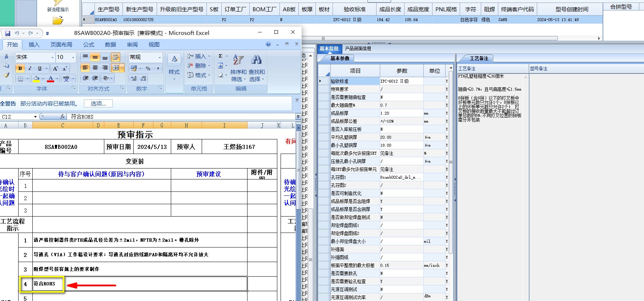This screenshot has width=644, height=301.
Task: Cut selection using scissors icon
Action: coord(6,56)
